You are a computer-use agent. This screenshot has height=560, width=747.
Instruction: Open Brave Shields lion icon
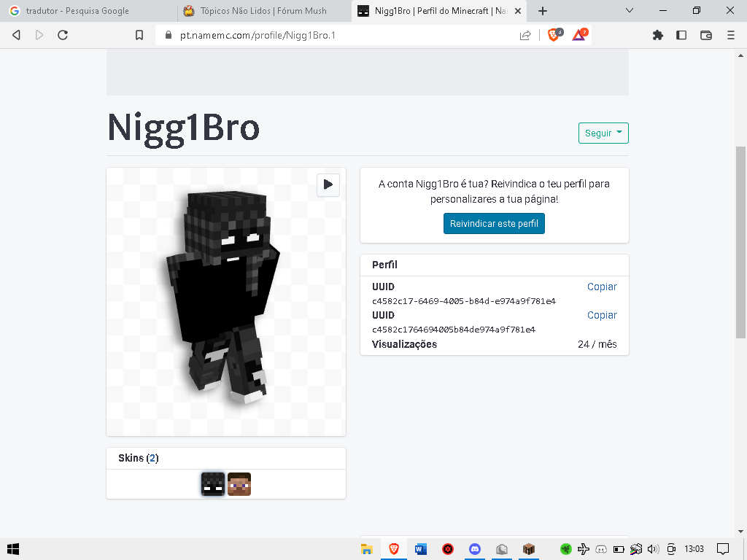point(554,34)
